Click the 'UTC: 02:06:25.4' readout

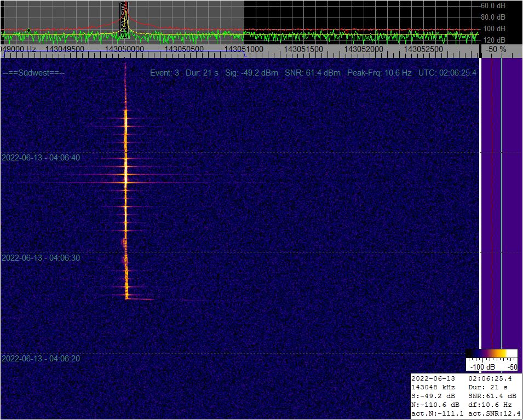pyautogui.click(x=447, y=73)
